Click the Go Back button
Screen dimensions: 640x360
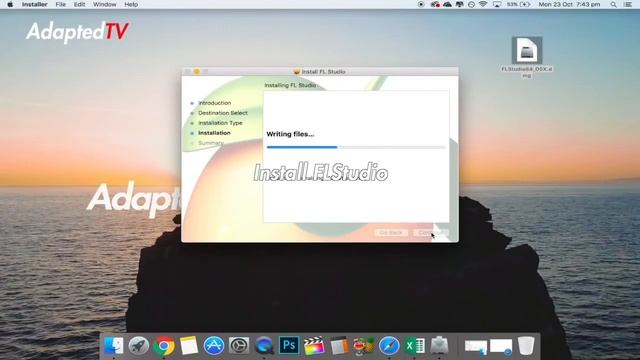(x=391, y=232)
